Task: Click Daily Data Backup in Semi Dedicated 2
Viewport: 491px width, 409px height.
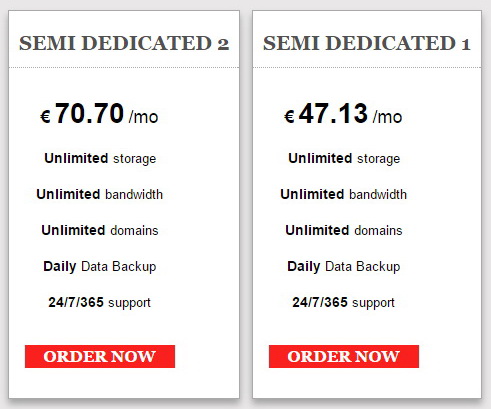Action: [100, 267]
